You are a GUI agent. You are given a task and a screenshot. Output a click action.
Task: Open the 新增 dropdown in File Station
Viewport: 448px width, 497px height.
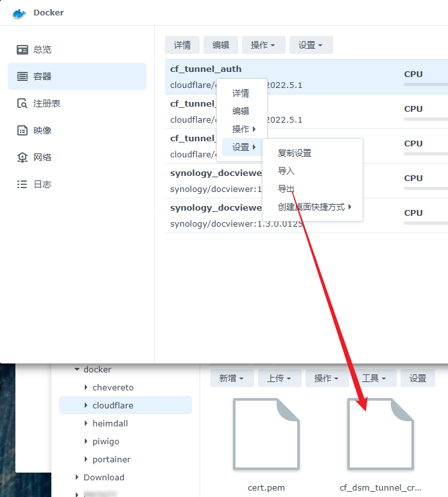(x=231, y=378)
